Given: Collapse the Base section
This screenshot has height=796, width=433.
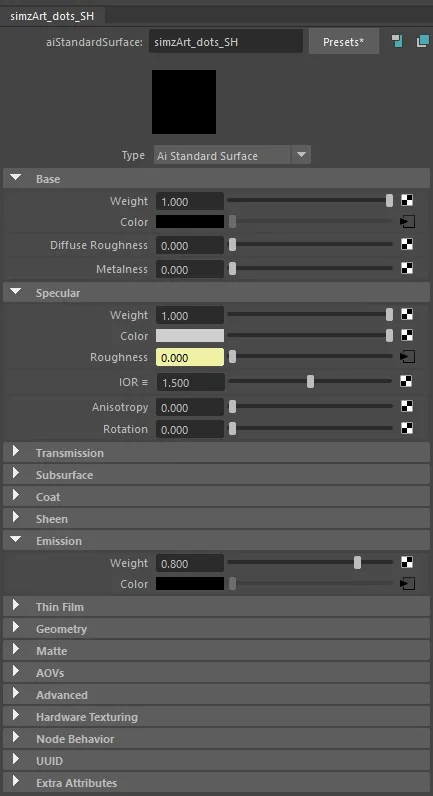Looking at the screenshot, I should point(16,178).
